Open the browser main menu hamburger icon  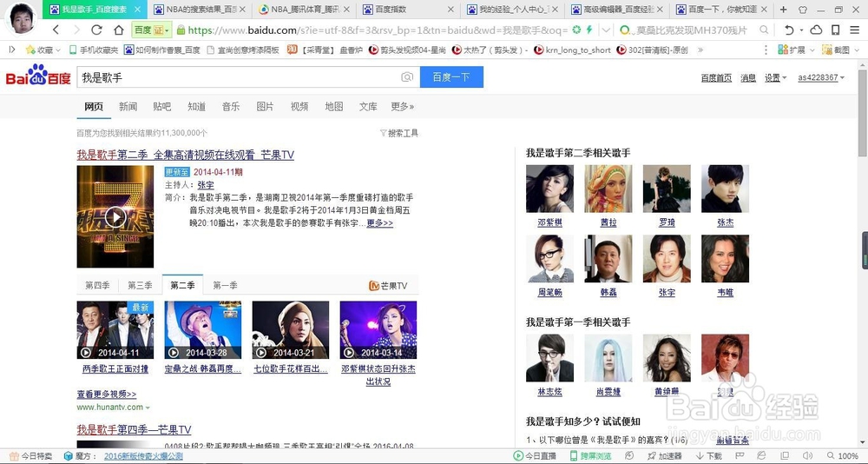(855, 30)
